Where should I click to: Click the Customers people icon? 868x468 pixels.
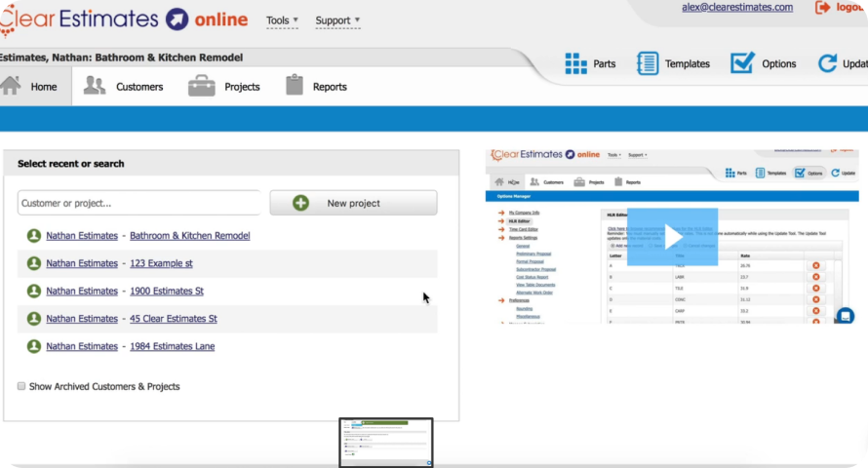(x=95, y=86)
